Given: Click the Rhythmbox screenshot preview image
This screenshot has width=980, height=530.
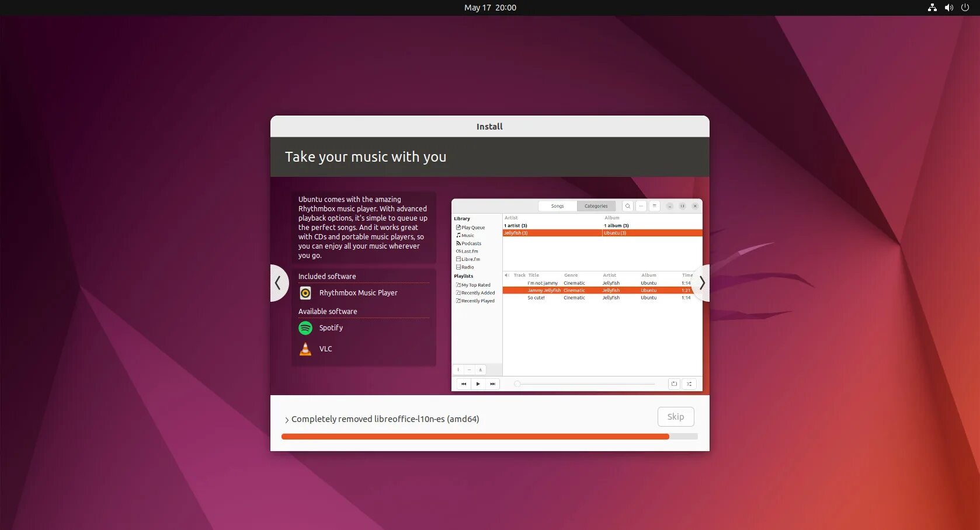Looking at the screenshot, I should (577, 295).
